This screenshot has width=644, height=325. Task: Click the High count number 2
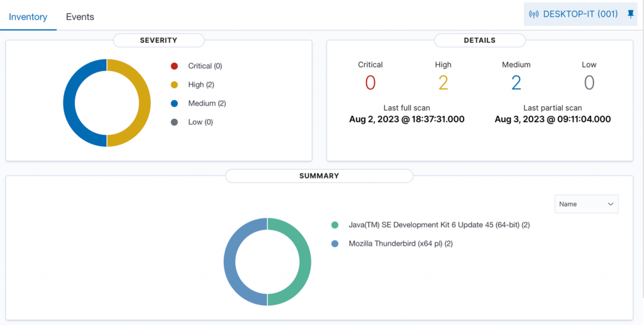point(443,83)
